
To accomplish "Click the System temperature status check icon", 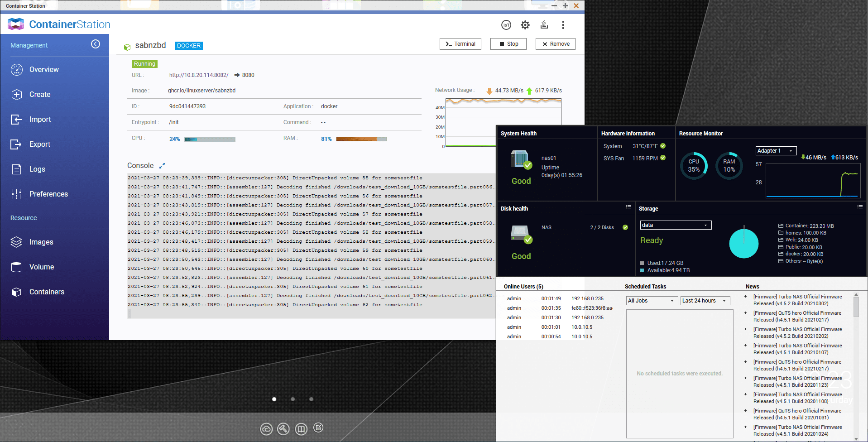I will 663,146.
